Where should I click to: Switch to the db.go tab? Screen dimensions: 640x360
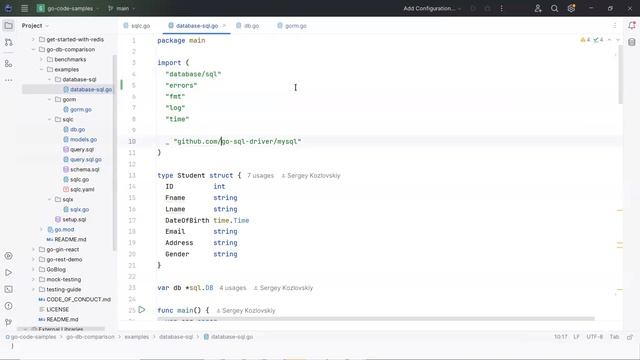coord(248,26)
